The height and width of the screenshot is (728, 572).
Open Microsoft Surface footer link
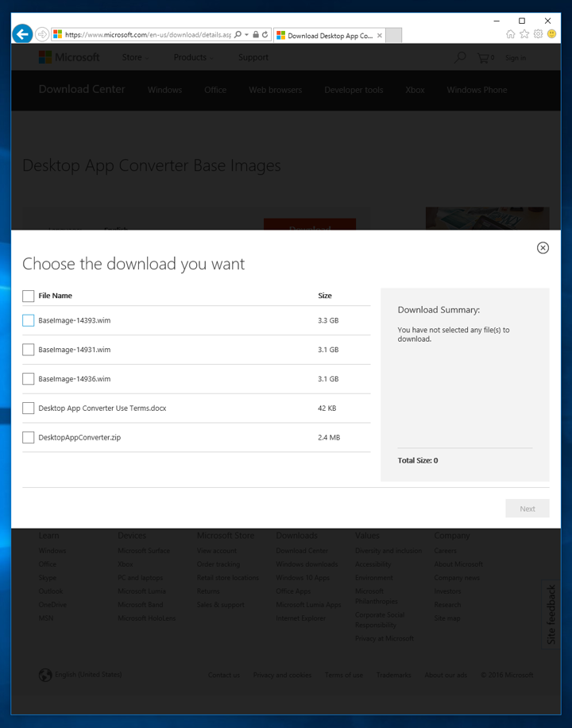point(144,551)
